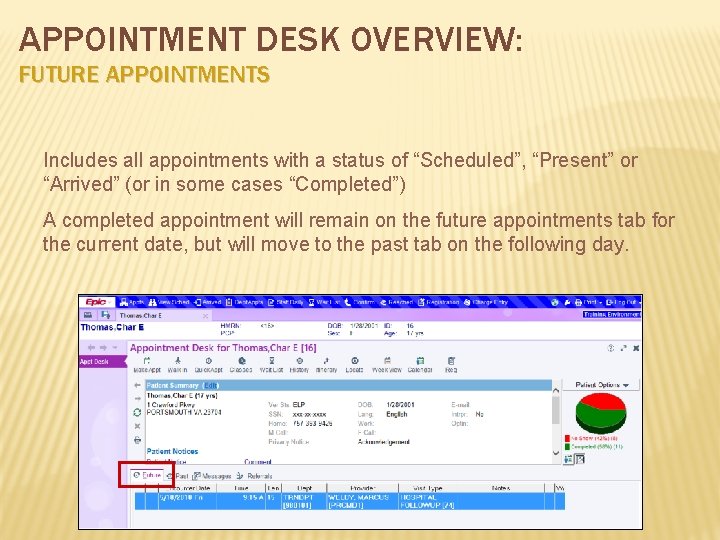Image resolution: width=720 pixels, height=540 pixels.
Task: Click the help icon in Appointment Desk header
Action: click(x=610, y=348)
